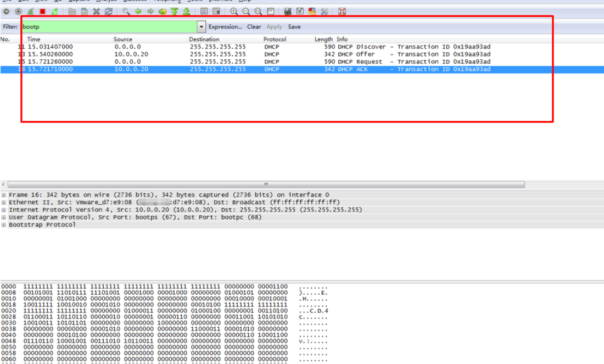Image resolution: width=604 pixels, height=364 pixels.
Task: Expand Internet Protocol Version 4 node
Action: [4, 210]
